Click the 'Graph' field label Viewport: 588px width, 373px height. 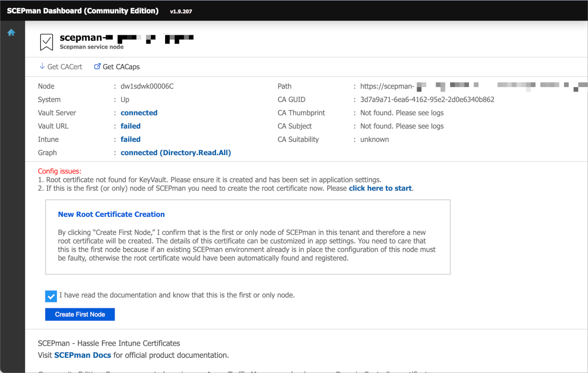48,153
